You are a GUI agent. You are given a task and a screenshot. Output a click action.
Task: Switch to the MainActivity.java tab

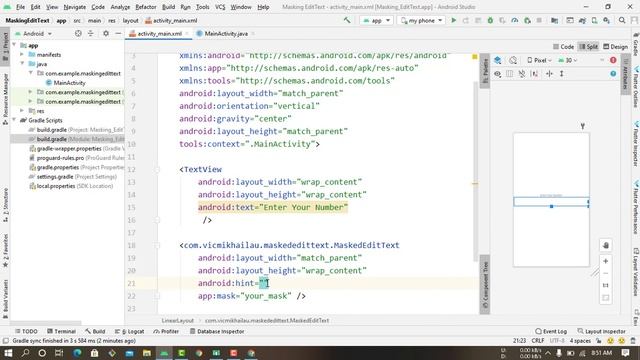pyautogui.click(x=226, y=34)
